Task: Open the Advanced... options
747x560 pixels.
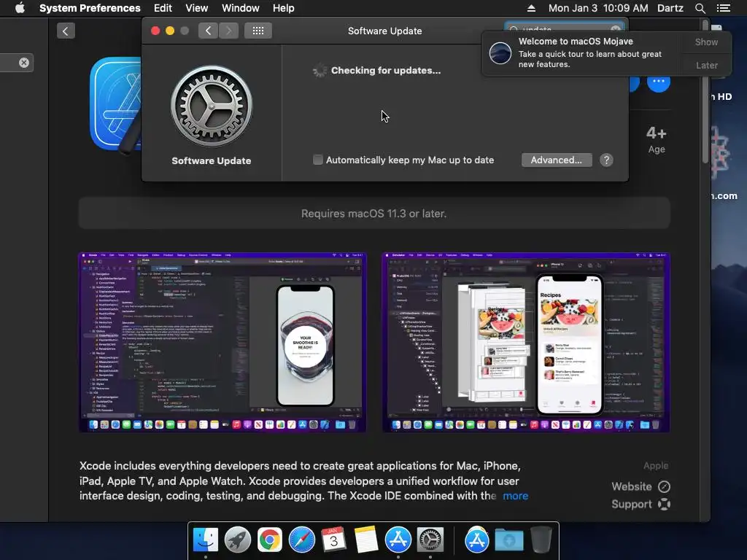Action: [557, 160]
